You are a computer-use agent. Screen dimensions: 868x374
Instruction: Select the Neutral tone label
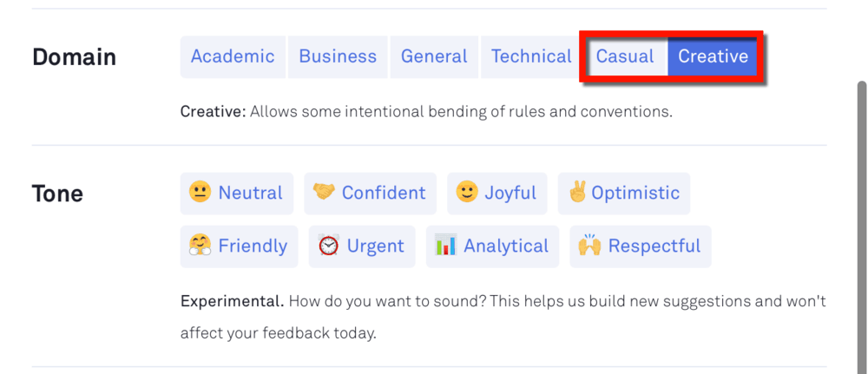(250, 193)
